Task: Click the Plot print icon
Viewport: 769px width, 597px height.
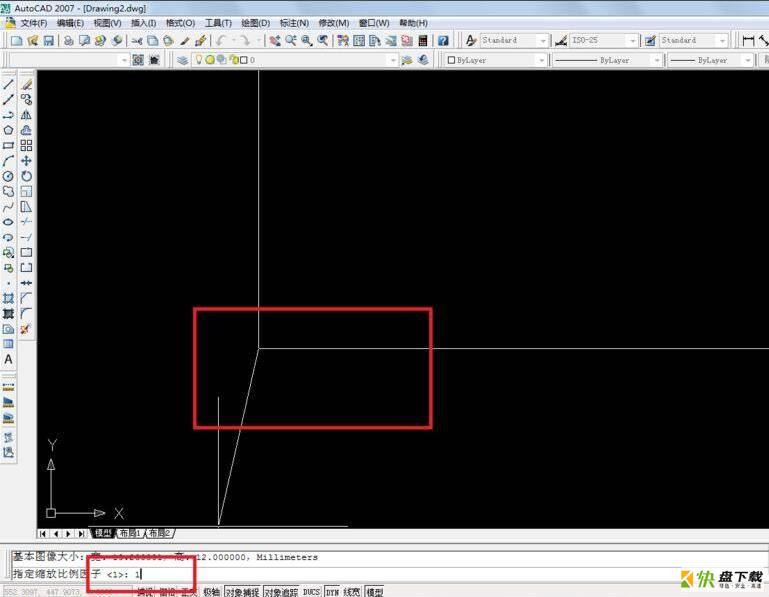Action: coord(69,41)
